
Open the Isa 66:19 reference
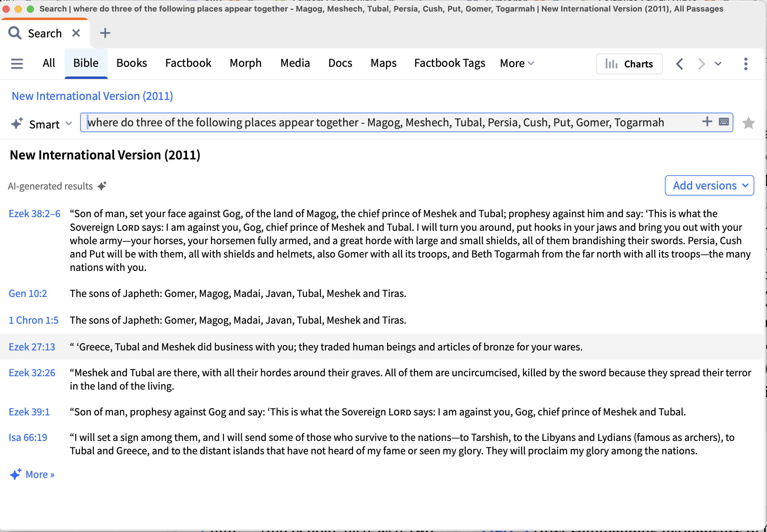click(x=28, y=437)
